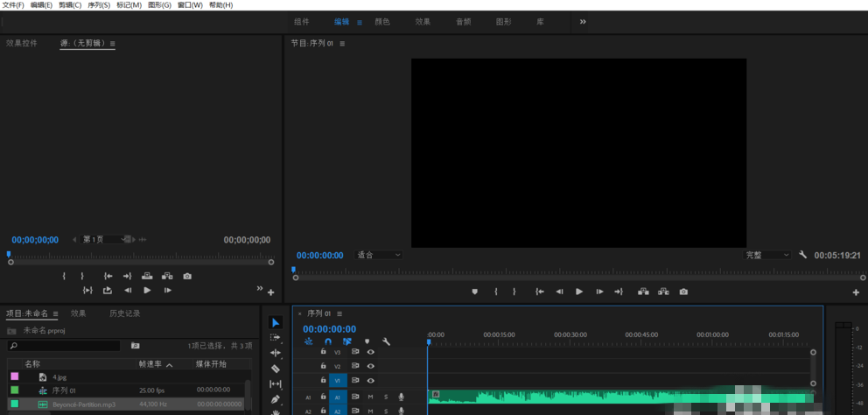This screenshot has height=415, width=868.
Task: Switch to the 颜色 workspace tab
Action: point(382,21)
